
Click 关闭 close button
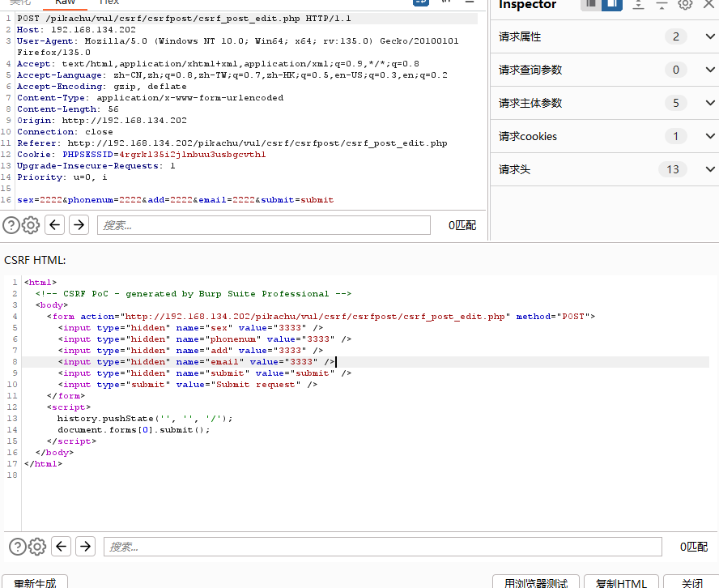click(692, 582)
